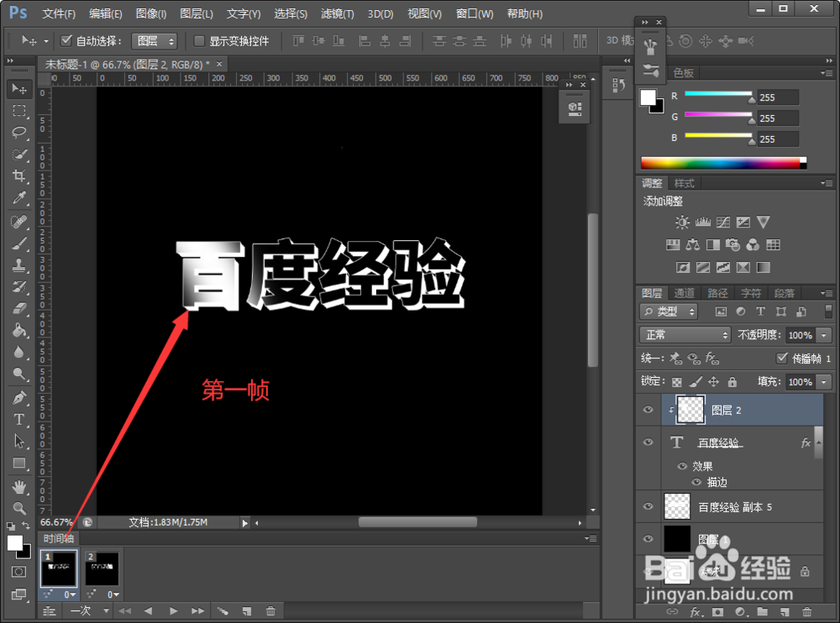This screenshot has height=623, width=840.
Task: Hide the 效果 layer effects
Action: coord(682,466)
